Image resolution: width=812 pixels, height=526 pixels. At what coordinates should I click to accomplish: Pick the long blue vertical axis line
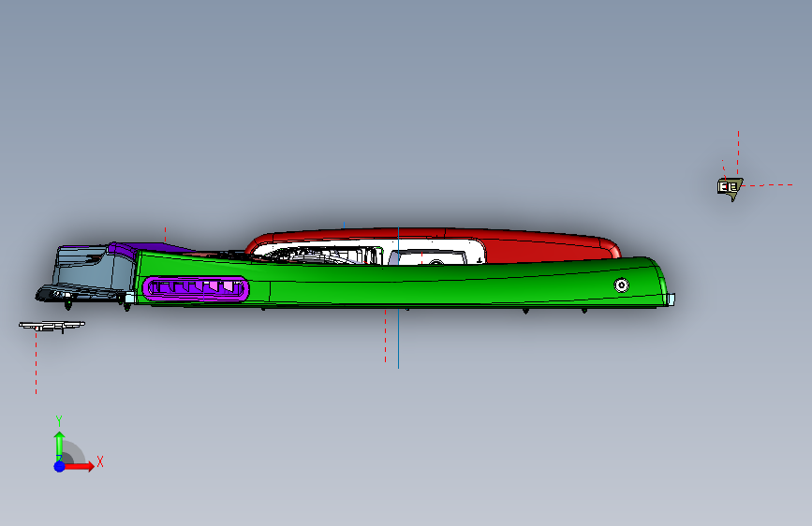pyautogui.click(x=398, y=298)
